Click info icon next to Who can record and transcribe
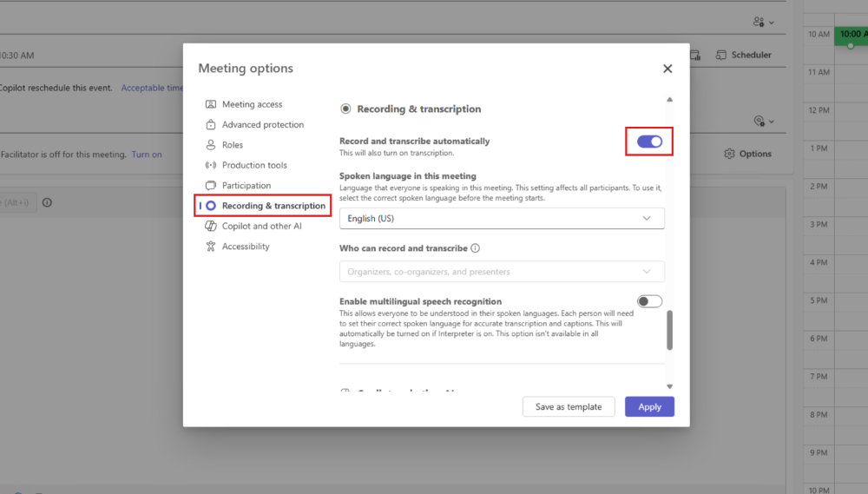The image size is (868, 494). click(x=475, y=248)
